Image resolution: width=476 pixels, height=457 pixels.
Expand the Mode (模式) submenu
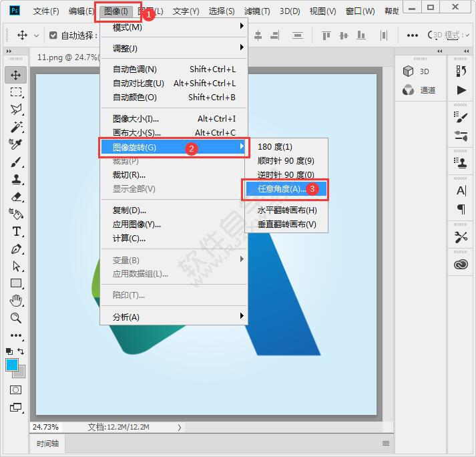[174, 27]
